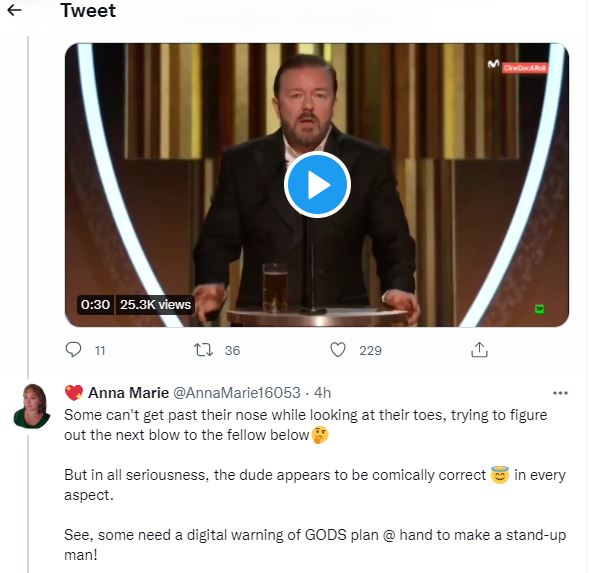Click the 11 replies count

(99, 350)
